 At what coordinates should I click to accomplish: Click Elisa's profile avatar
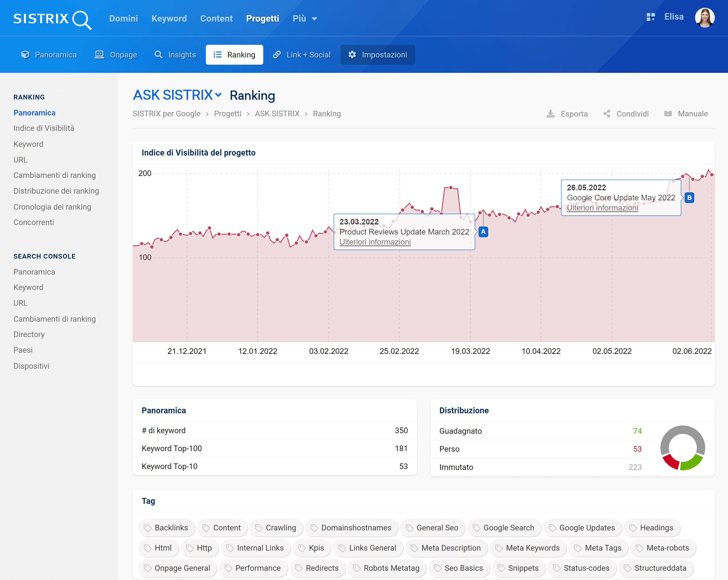point(704,18)
